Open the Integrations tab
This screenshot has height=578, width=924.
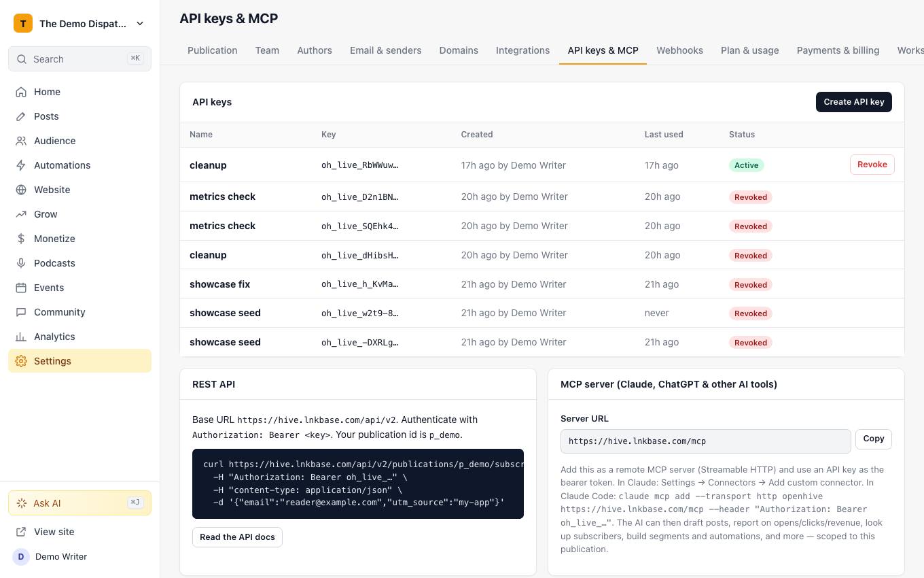(x=522, y=50)
